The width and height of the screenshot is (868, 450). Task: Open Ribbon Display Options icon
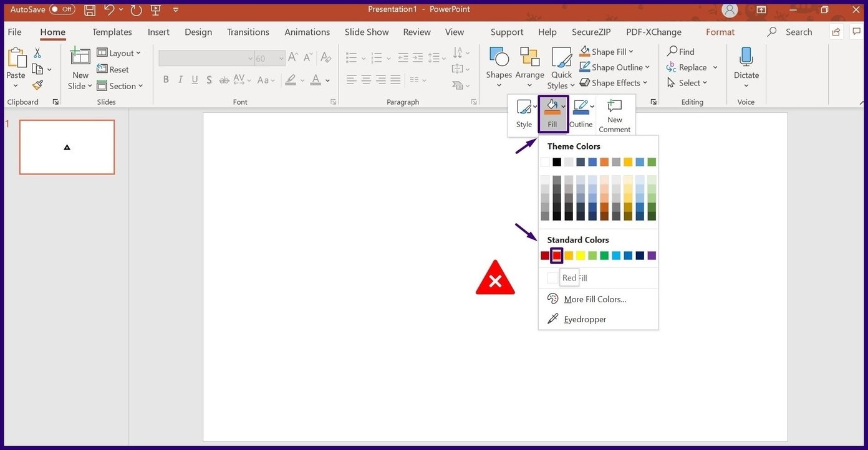[761, 9]
